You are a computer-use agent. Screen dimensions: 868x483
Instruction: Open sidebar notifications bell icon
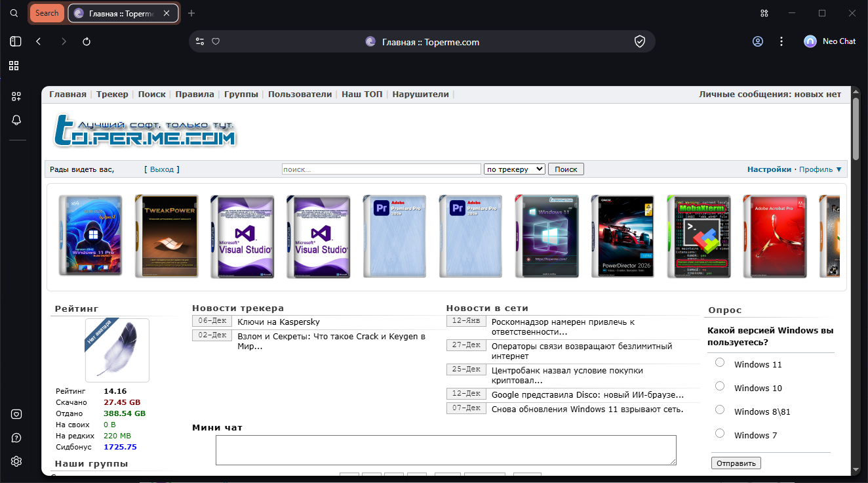tap(16, 119)
